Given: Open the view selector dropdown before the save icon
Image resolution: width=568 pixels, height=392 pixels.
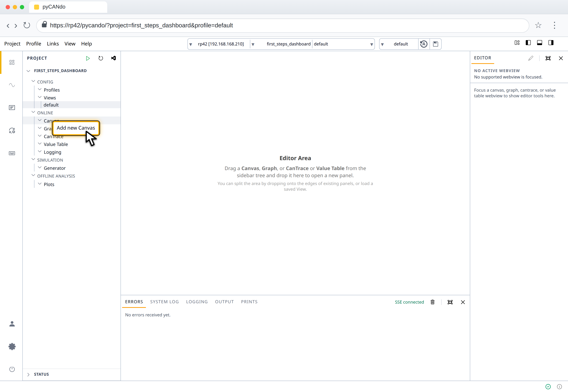Looking at the screenshot, I should coord(398,44).
